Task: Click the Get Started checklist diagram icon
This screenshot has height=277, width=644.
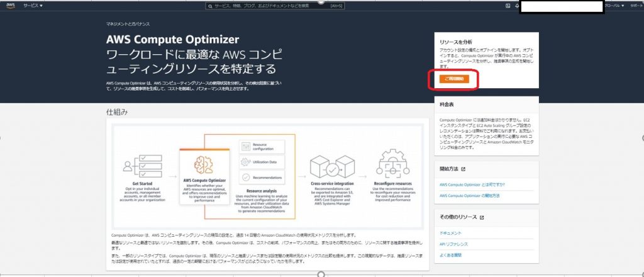Action: pos(143,166)
